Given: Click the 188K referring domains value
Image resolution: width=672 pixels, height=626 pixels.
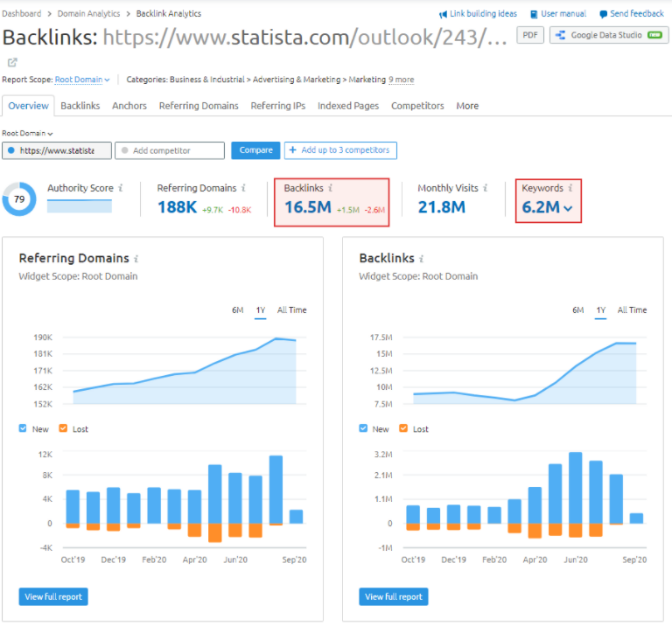Looking at the screenshot, I should tap(177, 207).
